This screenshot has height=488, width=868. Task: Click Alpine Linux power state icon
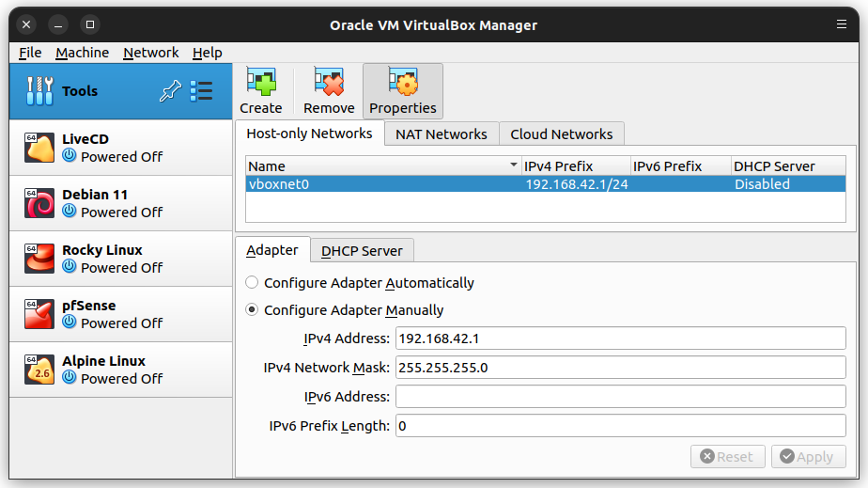70,377
